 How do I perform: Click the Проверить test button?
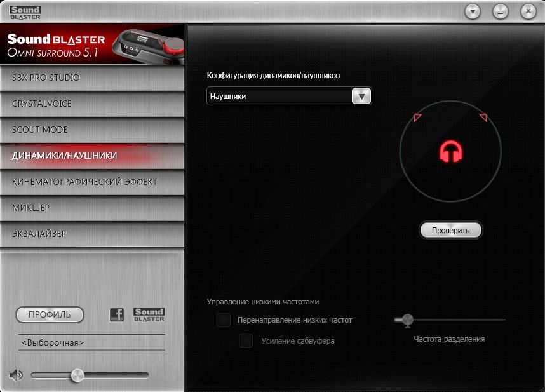coord(450,230)
